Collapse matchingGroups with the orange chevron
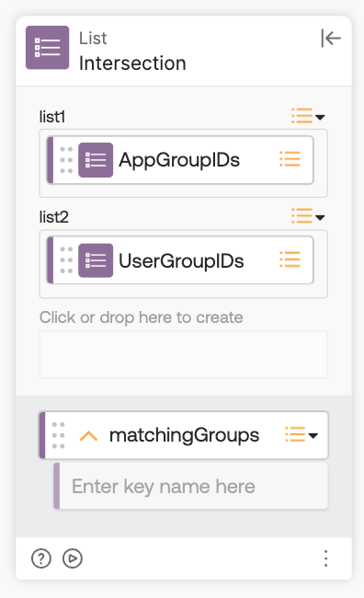This screenshot has height=598, width=364. pyautogui.click(x=88, y=436)
